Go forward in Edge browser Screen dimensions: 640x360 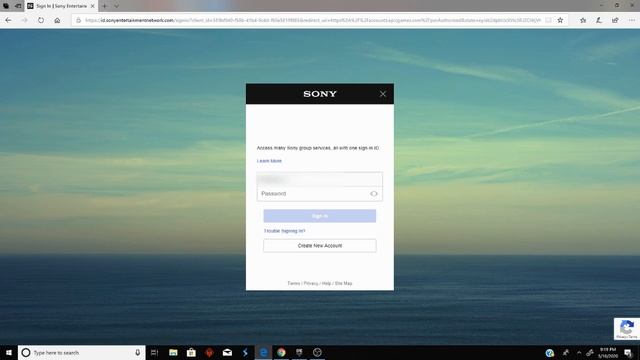point(24,20)
